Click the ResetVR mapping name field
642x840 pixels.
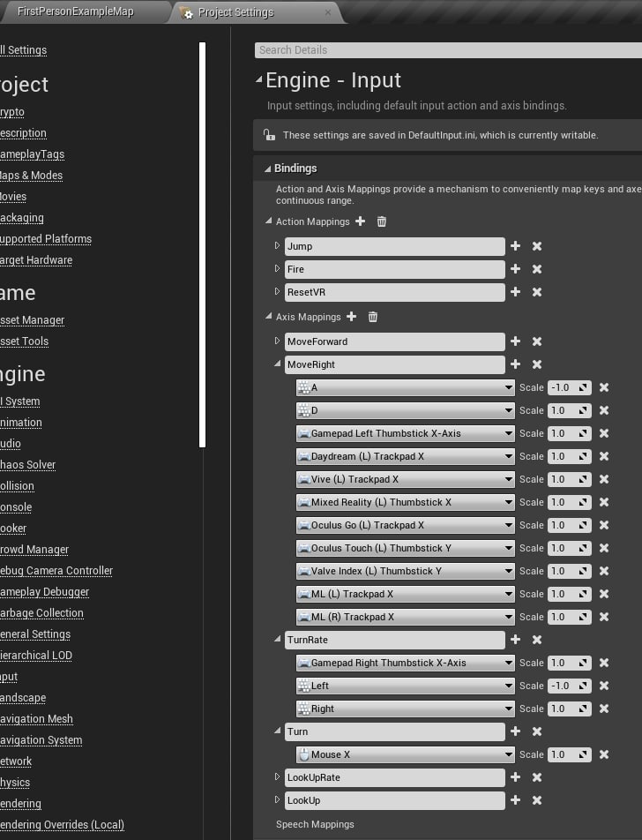(394, 292)
